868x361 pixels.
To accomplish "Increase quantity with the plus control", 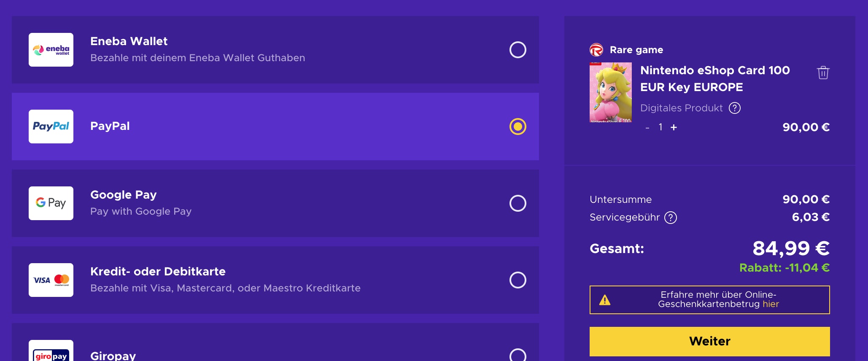I will [674, 127].
